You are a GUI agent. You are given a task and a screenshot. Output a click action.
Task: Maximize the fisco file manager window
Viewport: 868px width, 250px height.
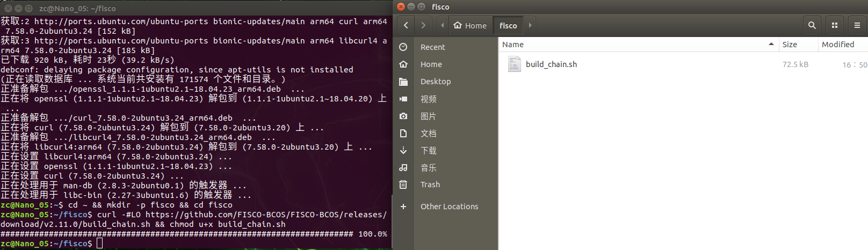421,6
